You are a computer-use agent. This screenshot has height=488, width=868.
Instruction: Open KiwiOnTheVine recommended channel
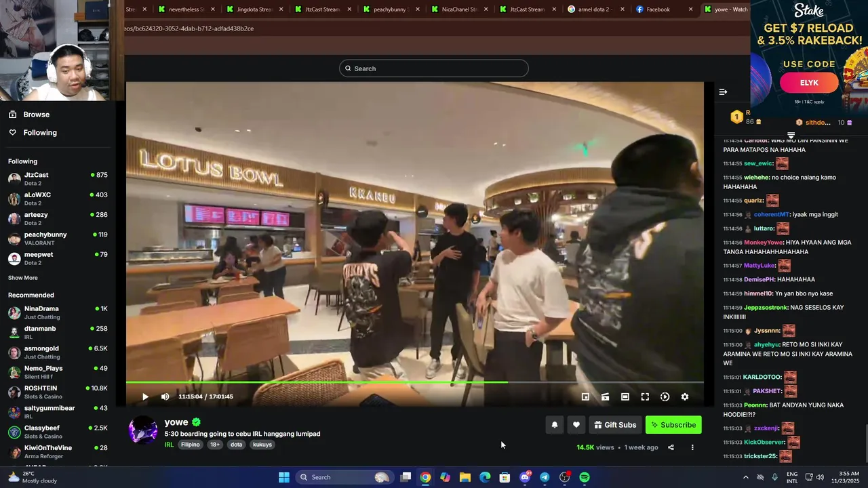(x=58, y=451)
